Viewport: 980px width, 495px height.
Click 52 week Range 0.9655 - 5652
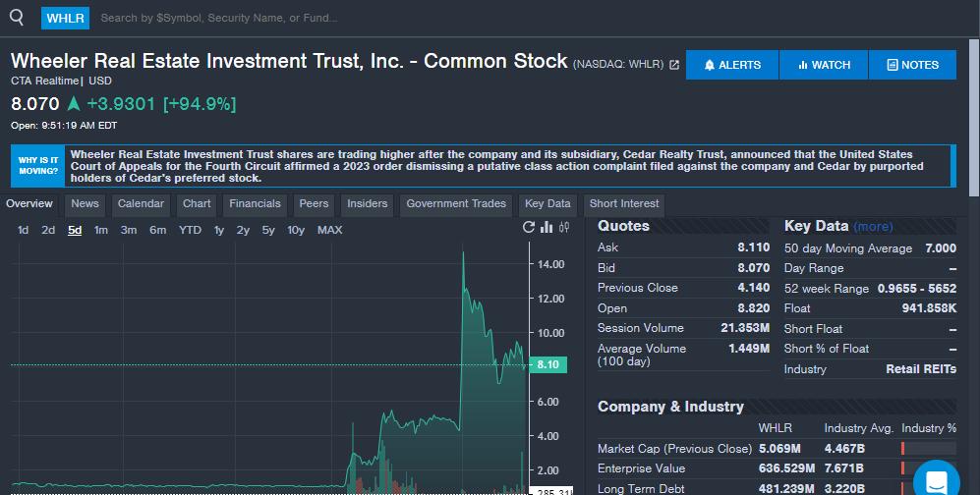pos(917,289)
